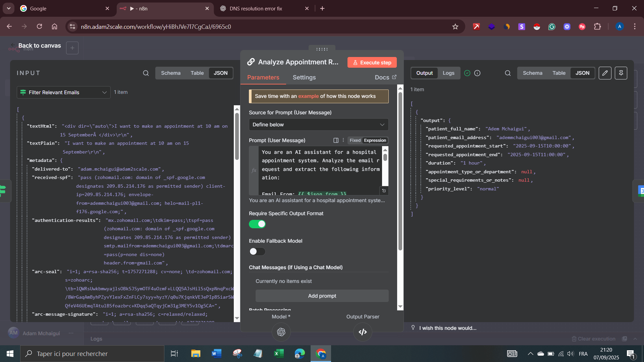644x362 pixels.
Task: Open the tab search dropdown arrow
Action: (x=8, y=8)
